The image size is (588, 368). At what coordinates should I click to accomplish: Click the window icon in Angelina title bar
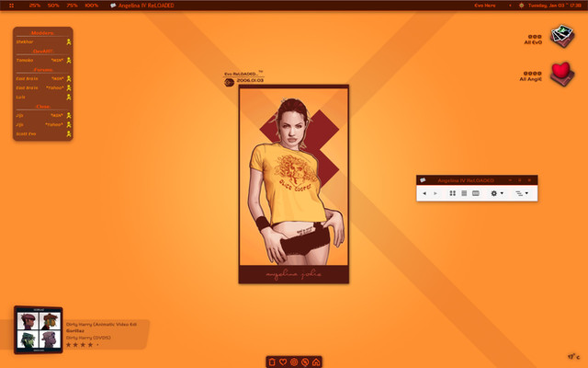tap(423, 180)
